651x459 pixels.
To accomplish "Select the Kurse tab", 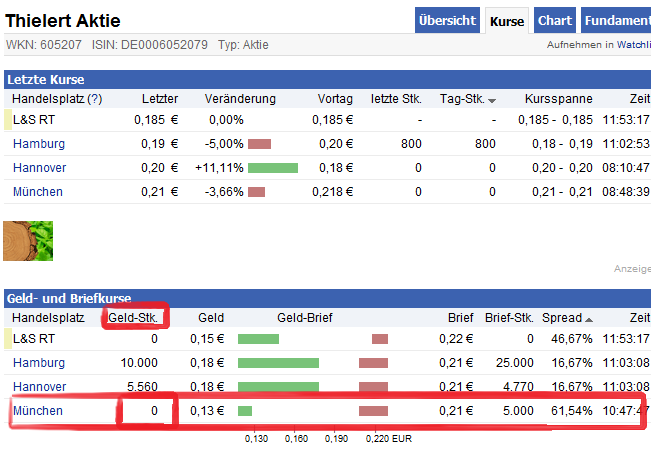I will click(x=507, y=21).
